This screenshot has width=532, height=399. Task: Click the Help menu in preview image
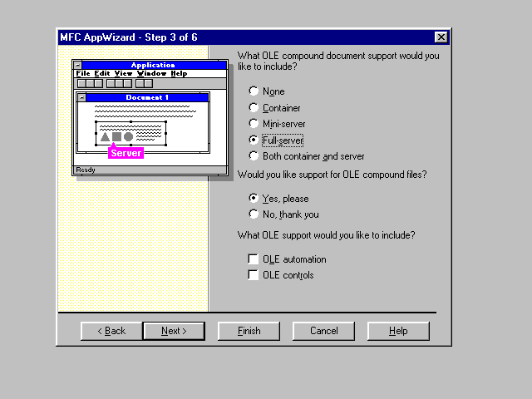179,73
